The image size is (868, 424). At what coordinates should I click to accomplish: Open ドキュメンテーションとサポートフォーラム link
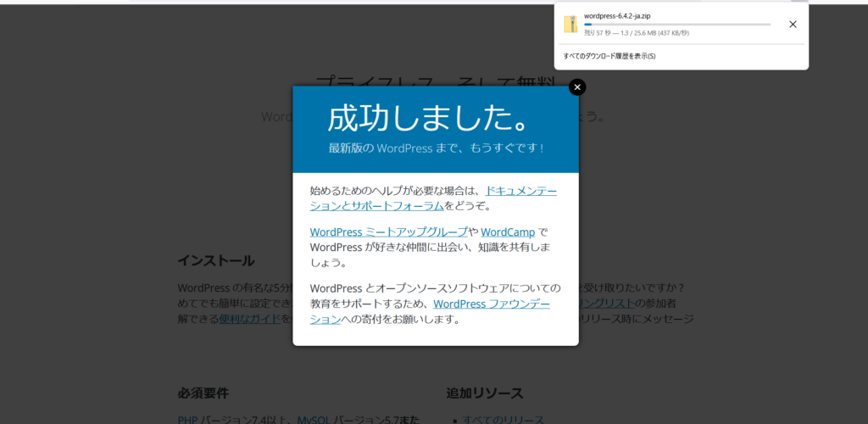433,198
